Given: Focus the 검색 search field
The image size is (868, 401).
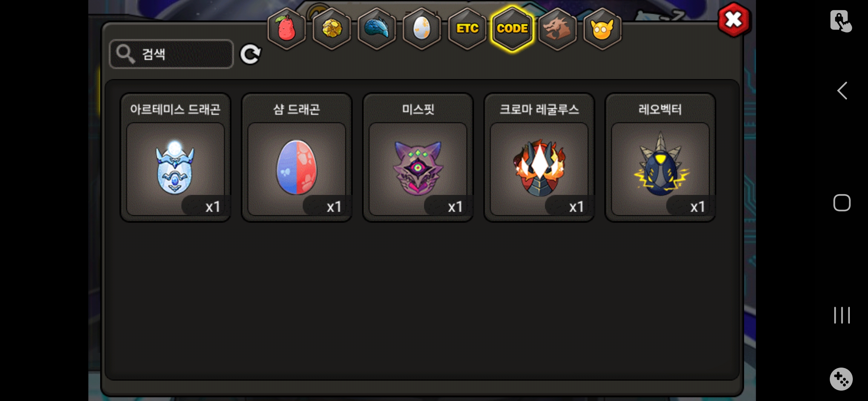Looking at the screenshot, I should (x=171, y=54).
